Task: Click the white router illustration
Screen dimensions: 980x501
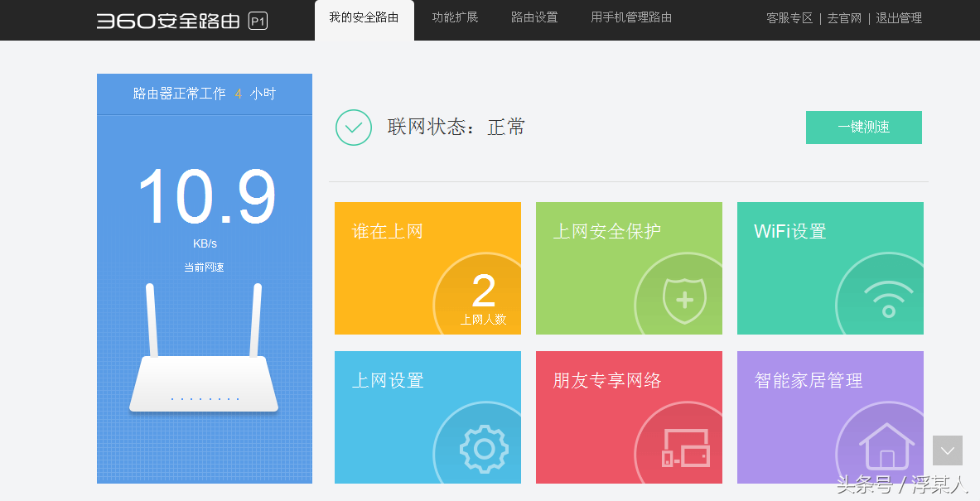Action: [x=204, y=348]
